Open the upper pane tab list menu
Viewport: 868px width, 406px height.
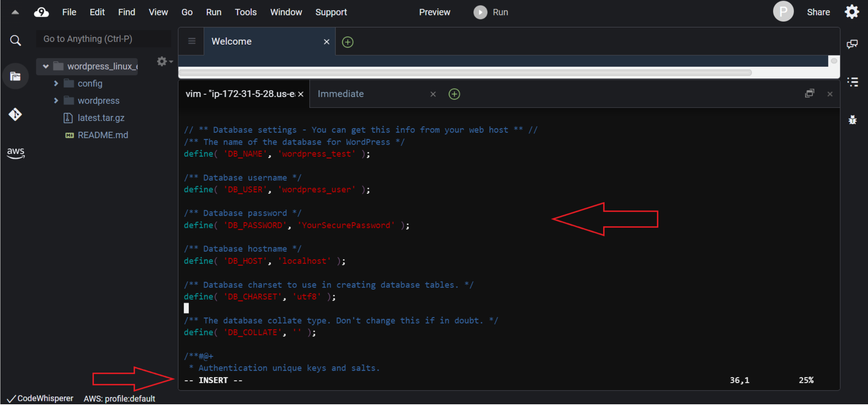[192, 41]
